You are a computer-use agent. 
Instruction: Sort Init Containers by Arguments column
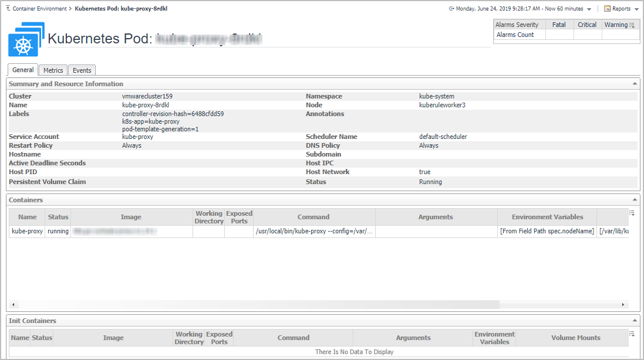coord(413,338)
